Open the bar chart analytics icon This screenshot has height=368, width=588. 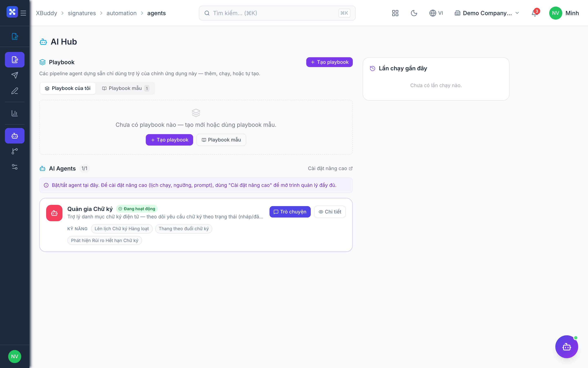[x=14, y=113]
